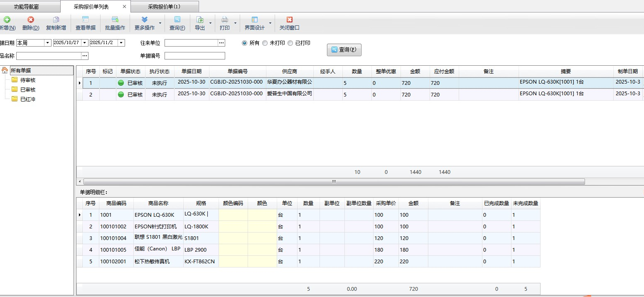
Task: Open the 本周 date range dropdown
Action: (47, 43)
